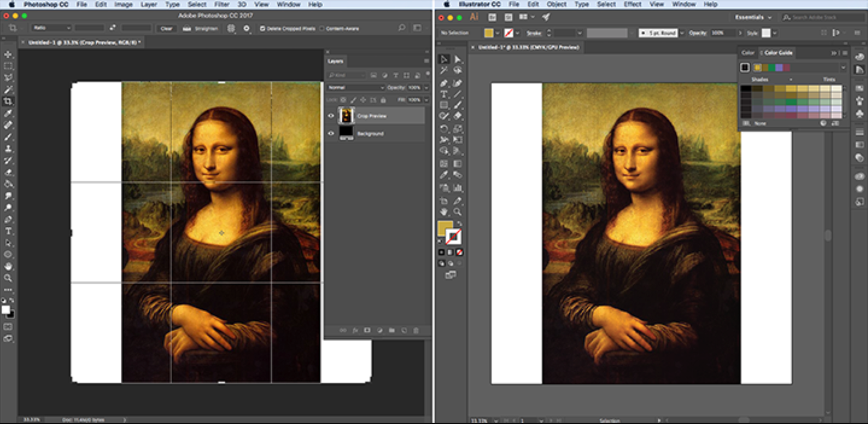The image size is (868, 424).
Task: Swap crop width and height in Photoshop
Action: click(113, 28)
